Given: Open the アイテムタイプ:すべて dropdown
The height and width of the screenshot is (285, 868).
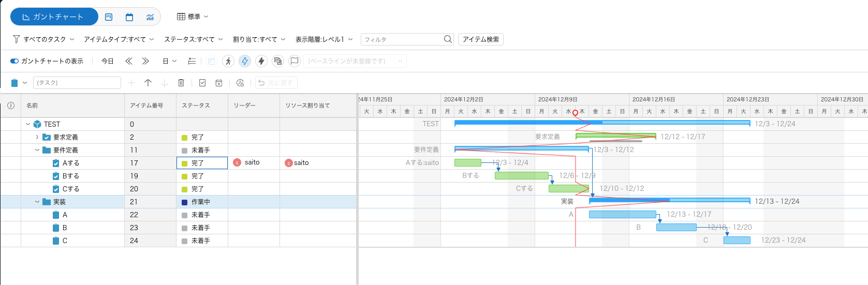Looking at the screenshot, I should click(119, 39).
